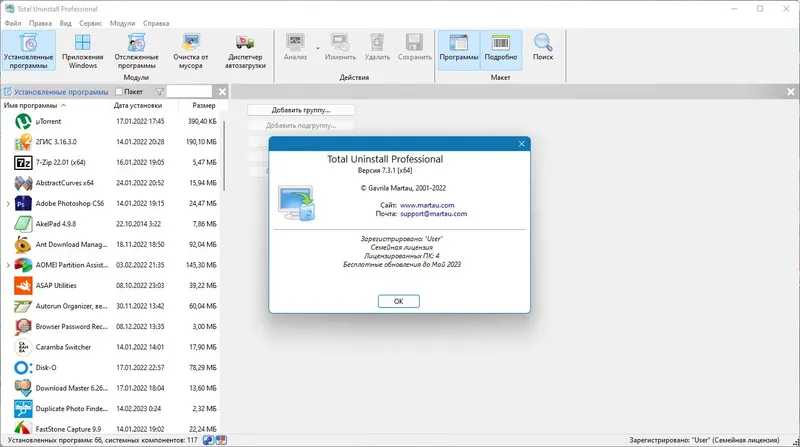Click Зарегистрировано "User" in the status bar
This screenshot has width=800, height=447.
(x=704, y=440)
